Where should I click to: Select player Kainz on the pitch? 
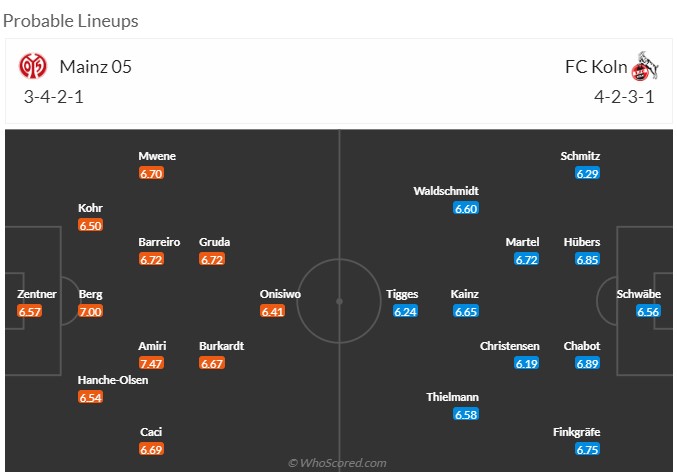(465, 294)
